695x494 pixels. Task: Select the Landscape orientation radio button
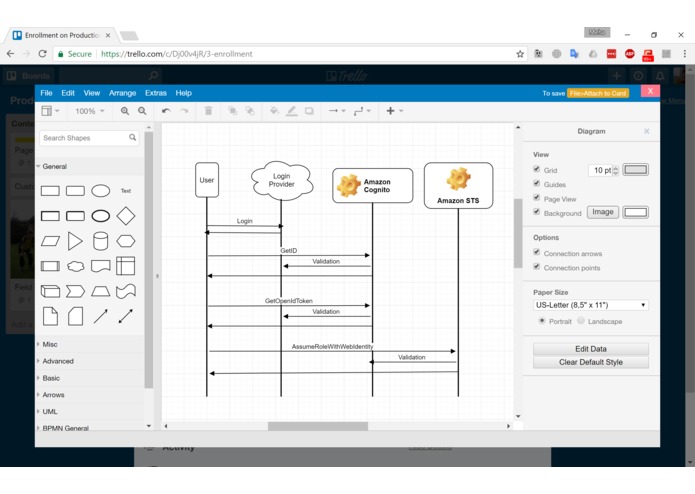pyautogui.click(x=581, y=321)
